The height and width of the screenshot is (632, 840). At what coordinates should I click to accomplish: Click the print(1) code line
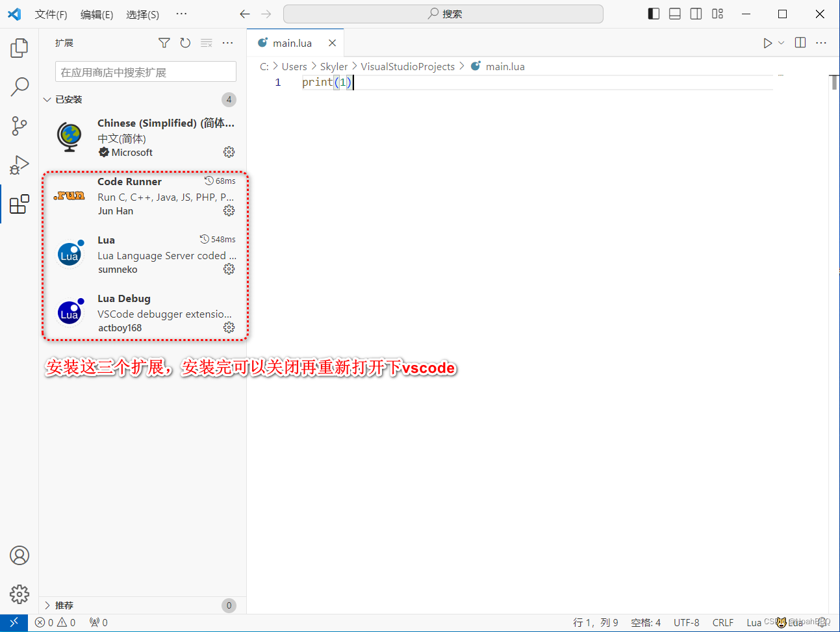[x=327, y=82]
